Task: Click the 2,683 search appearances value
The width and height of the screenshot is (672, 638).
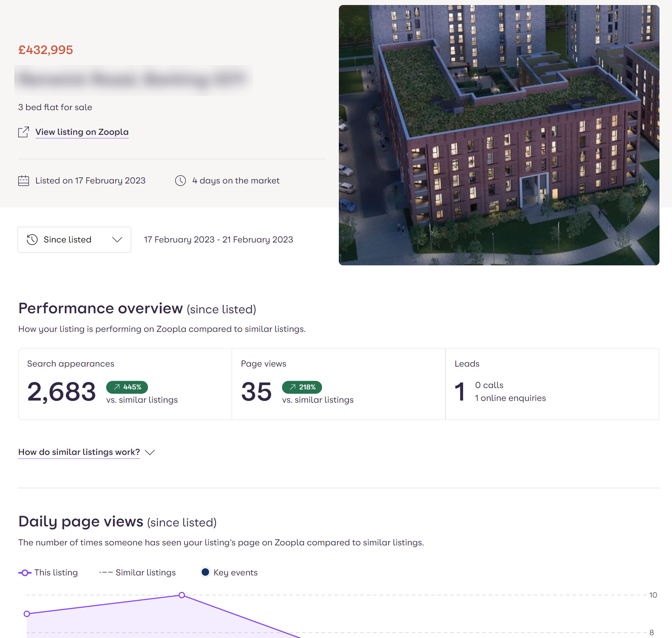Action: 61,392
